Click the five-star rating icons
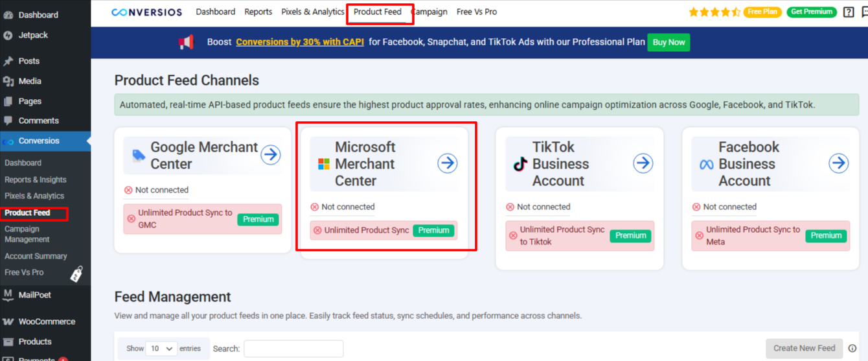The image size is (868, 361). [x=714, y=12]
